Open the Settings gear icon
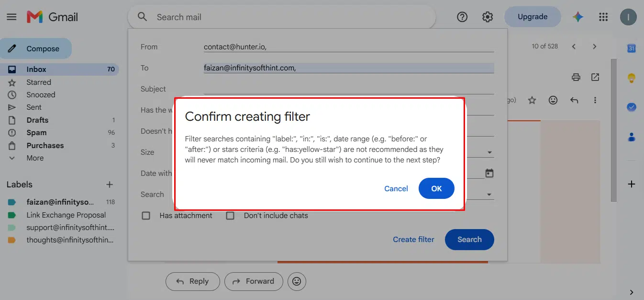644x300 pixels. (488, 17)
